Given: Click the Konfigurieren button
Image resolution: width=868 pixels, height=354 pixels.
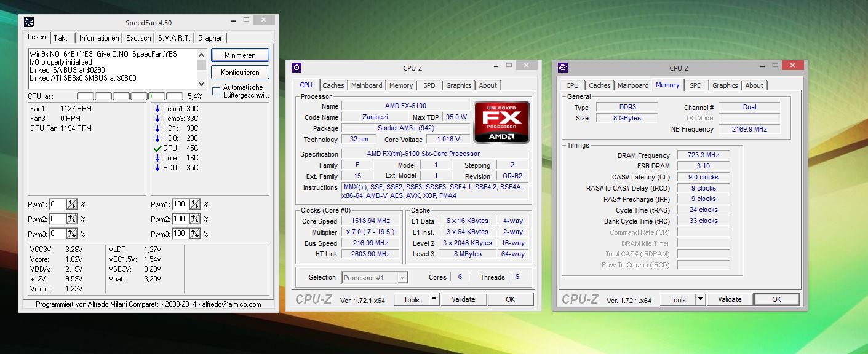Looking at the screenshot, I should (240, 73).
